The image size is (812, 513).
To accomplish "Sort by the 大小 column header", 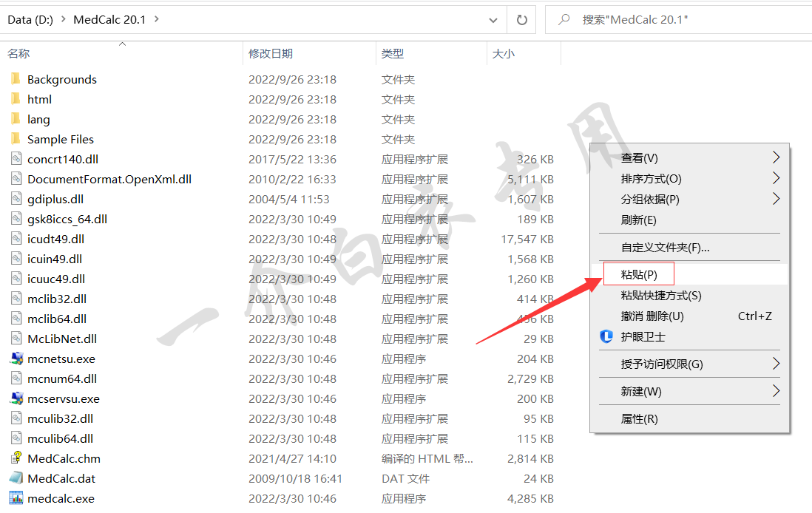I will click(x=504, y=54).
